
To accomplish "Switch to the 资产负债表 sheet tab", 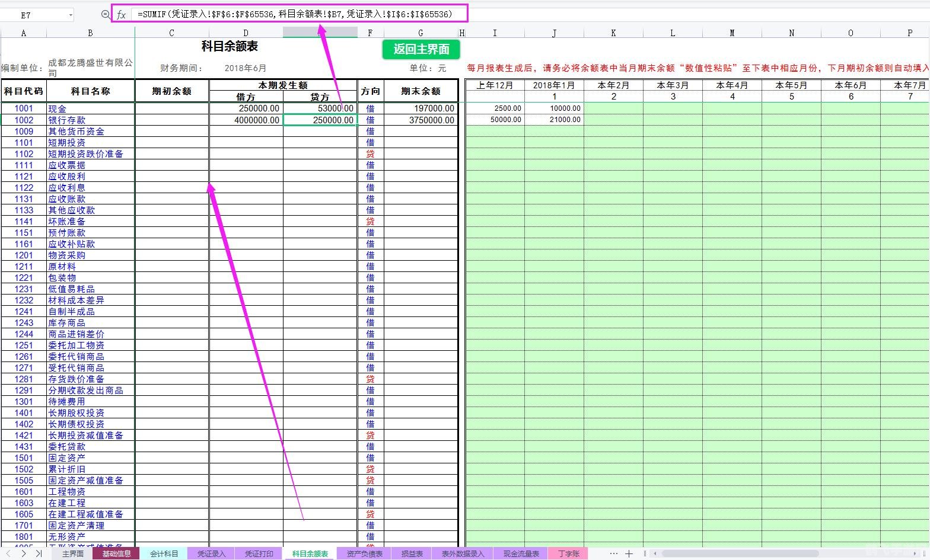I will (x=364, y=553).
